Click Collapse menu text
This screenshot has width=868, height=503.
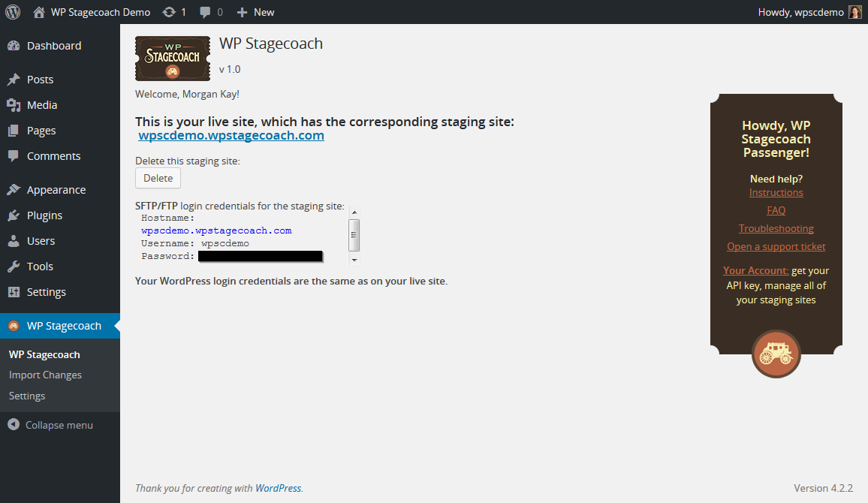tap(59, 425)
